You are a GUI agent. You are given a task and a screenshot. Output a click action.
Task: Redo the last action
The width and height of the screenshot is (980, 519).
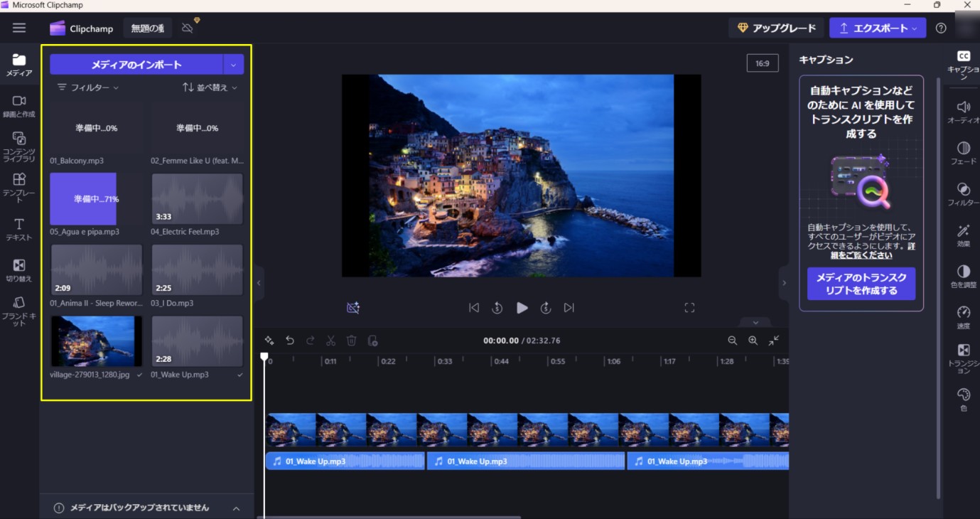coord(311,341)
